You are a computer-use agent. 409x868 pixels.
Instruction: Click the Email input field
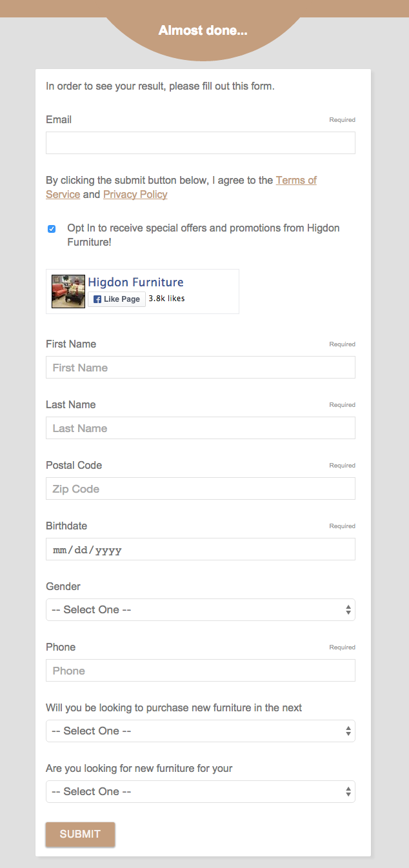click(x=200, y=143)
